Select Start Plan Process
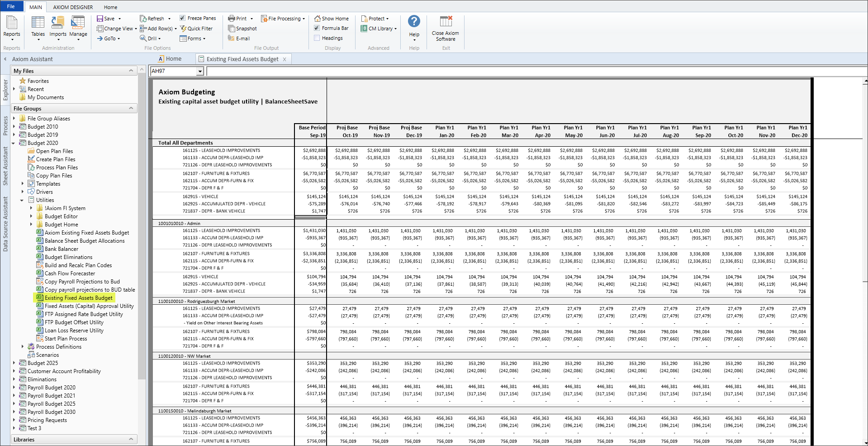This screenshot has height=446, width=868. (62, 339)
